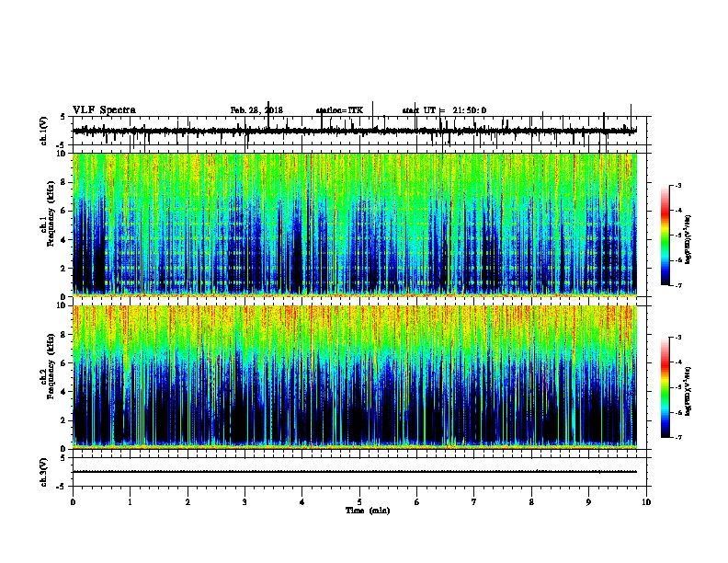Viewport: 728px width, 563px height.
Task: Click time axis tick label '3'
Action: [245, 502]
